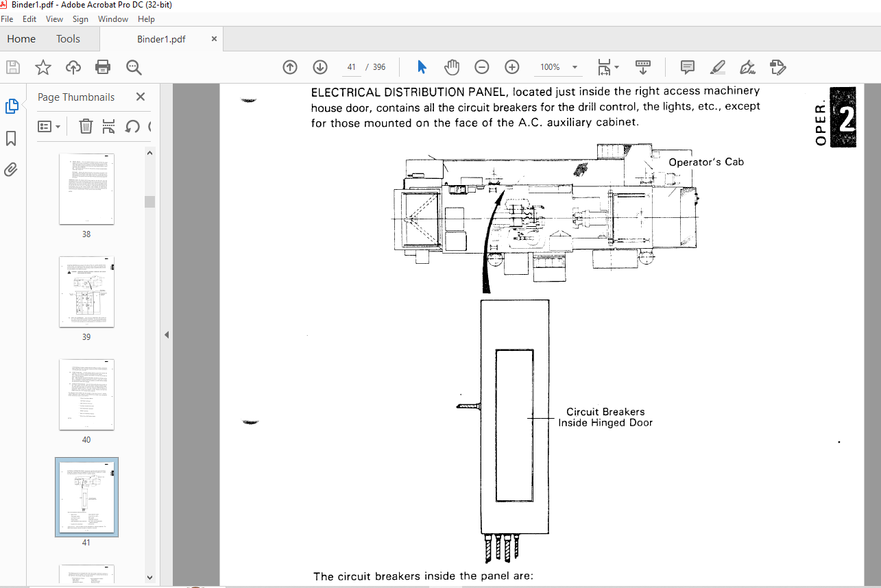Add a comment with the sticky note icon
This screenshot has height=588, width=881.
tap(688, 67)
